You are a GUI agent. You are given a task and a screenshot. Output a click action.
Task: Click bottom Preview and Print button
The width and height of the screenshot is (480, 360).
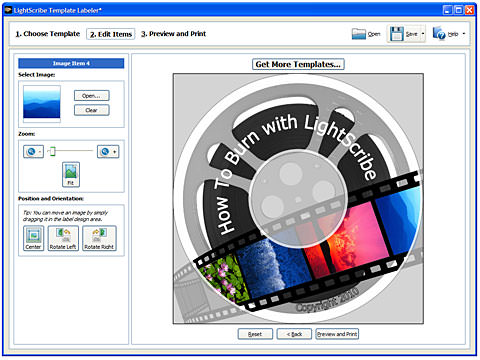[337, 334]
